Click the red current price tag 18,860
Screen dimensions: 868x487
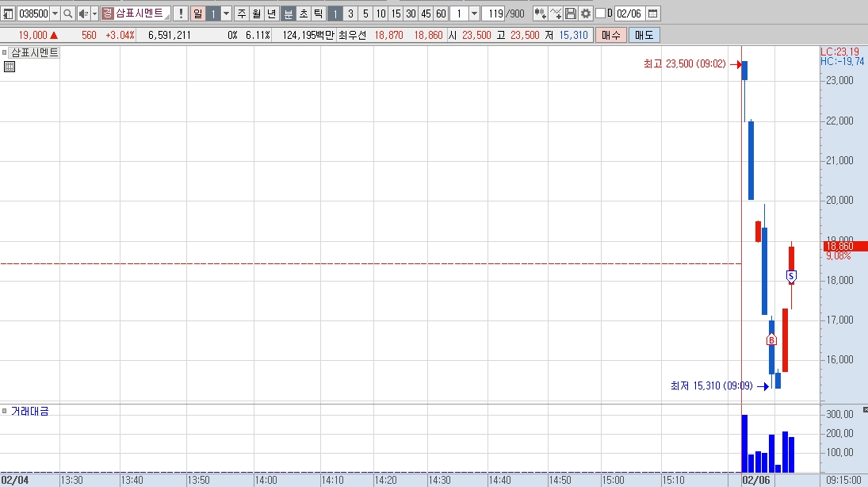point(844,246)
